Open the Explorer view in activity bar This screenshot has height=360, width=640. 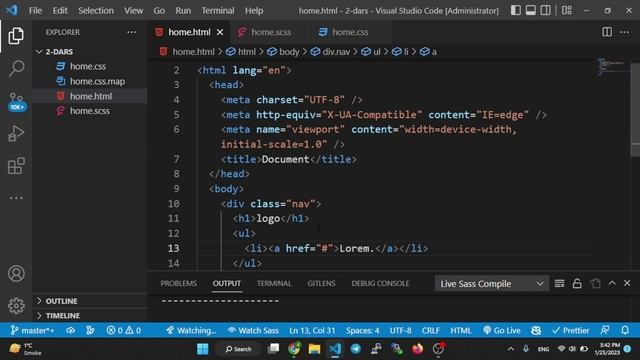[16, 36]
